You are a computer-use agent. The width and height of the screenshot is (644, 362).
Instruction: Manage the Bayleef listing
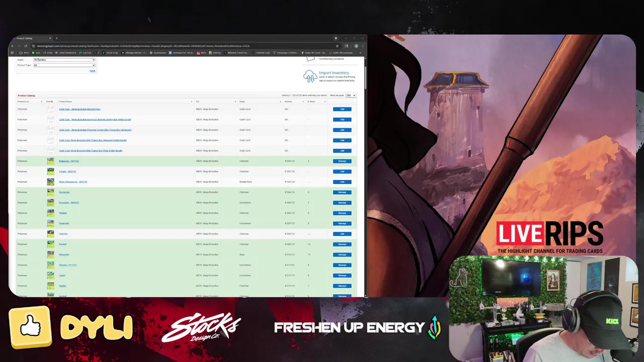342,244
